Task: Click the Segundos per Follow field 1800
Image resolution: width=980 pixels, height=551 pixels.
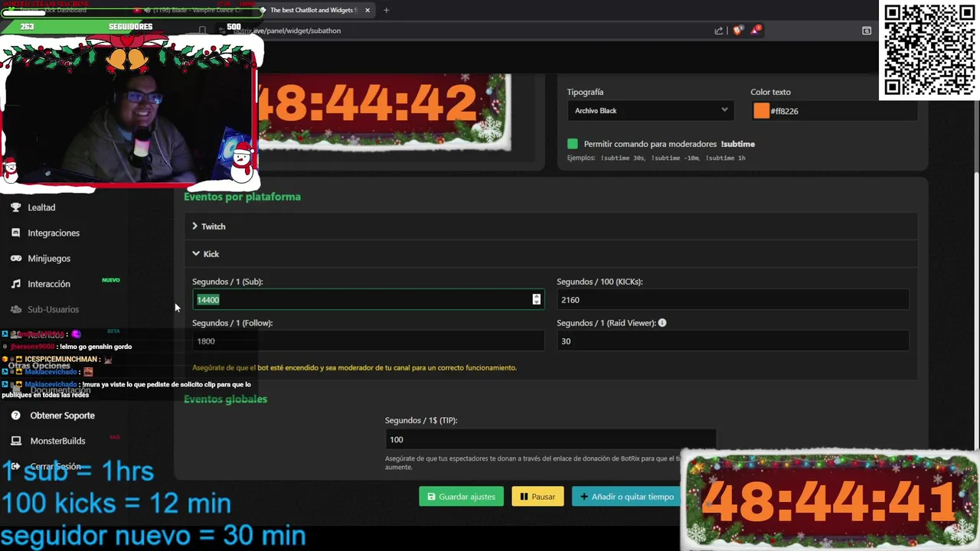Action: (367, 341)
